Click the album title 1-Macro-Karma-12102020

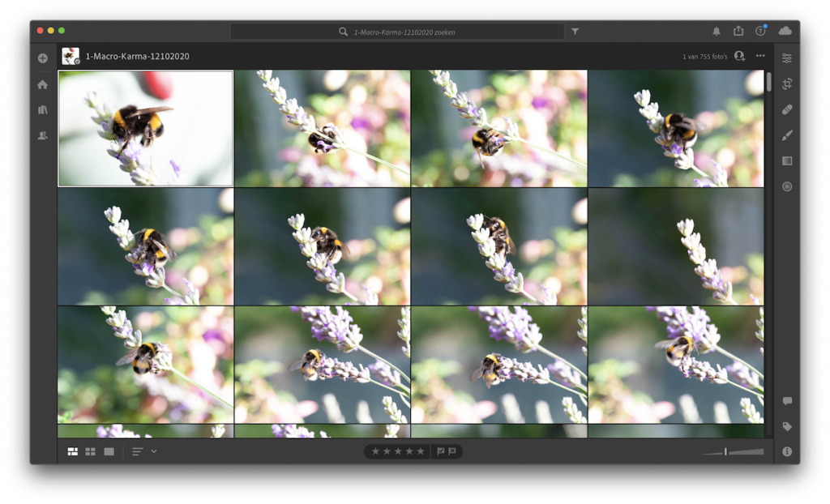(x=138, y=56)
